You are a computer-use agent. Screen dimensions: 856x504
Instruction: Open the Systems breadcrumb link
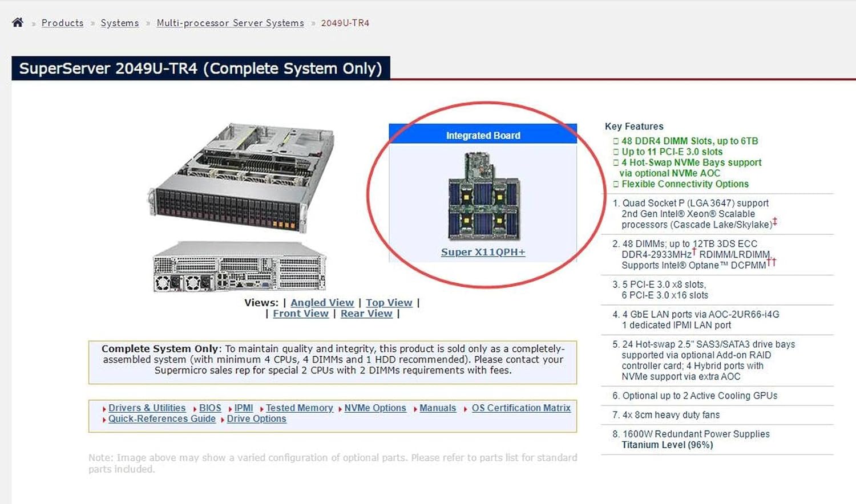pos(120,23)
